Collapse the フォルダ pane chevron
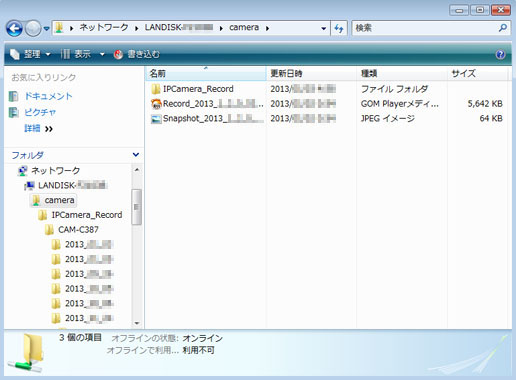The width and height of the screenshot is (516, 380). (136, 155)
